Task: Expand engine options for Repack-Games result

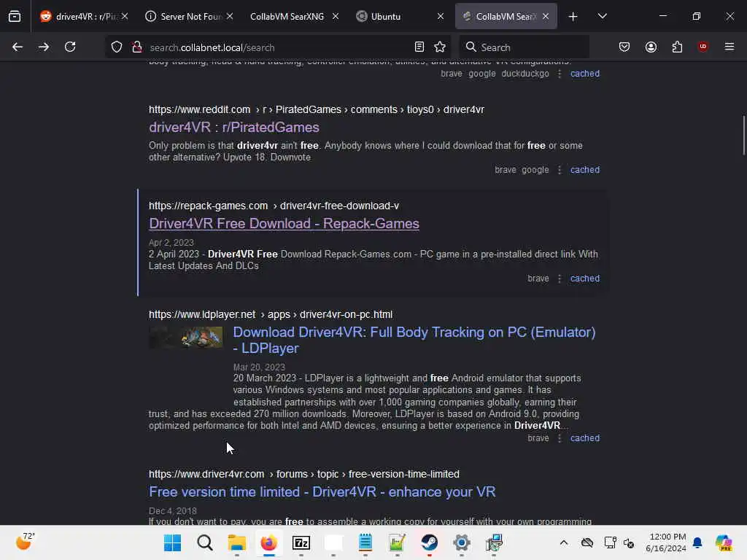Action: (560, 279)
